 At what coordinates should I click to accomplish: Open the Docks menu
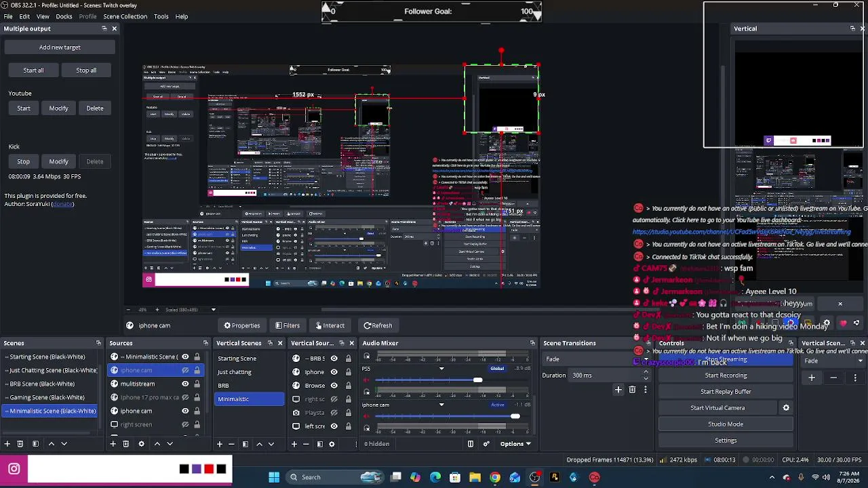pos(64,16)
